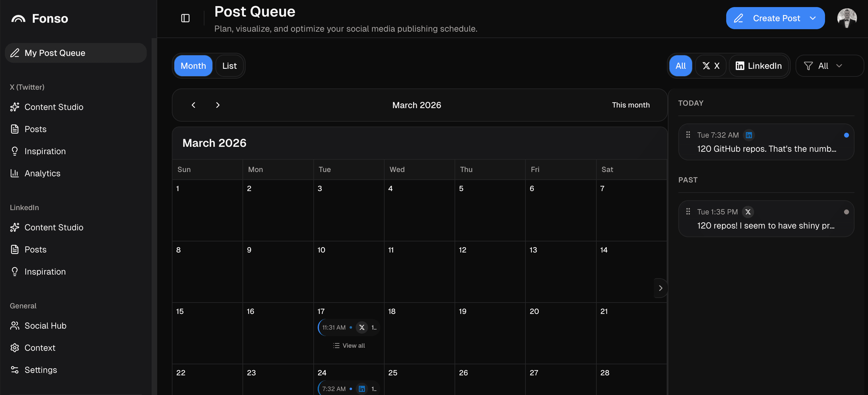Open the All status filter dropdown
Image resolution: width=868 pixels, height=395 pixels.
829,66
